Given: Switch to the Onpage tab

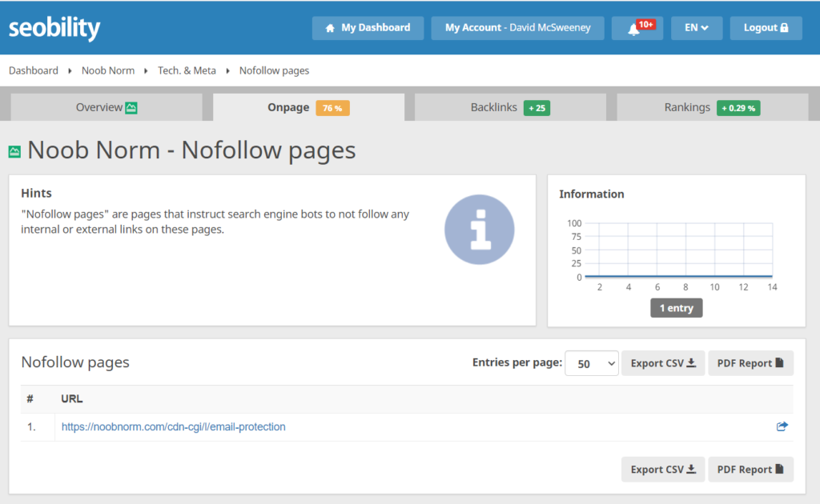Looking at the screenshot, I should click(x=308, y=107).
